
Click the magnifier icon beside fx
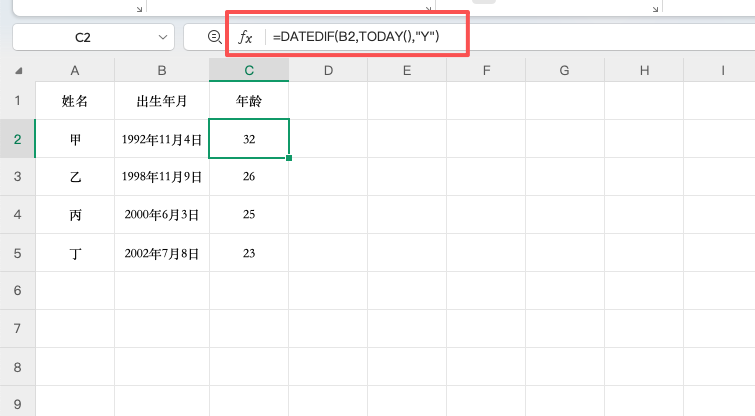[213, 37]
